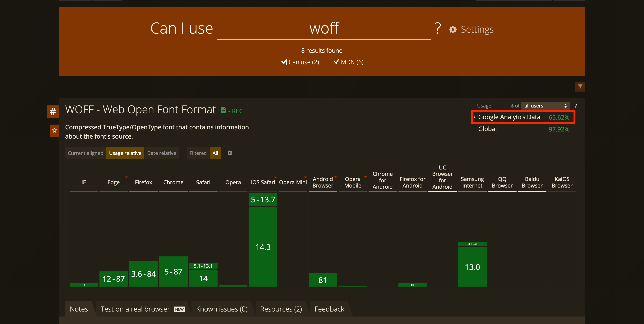Click the Feedback tab

click(x=329, y=309)
